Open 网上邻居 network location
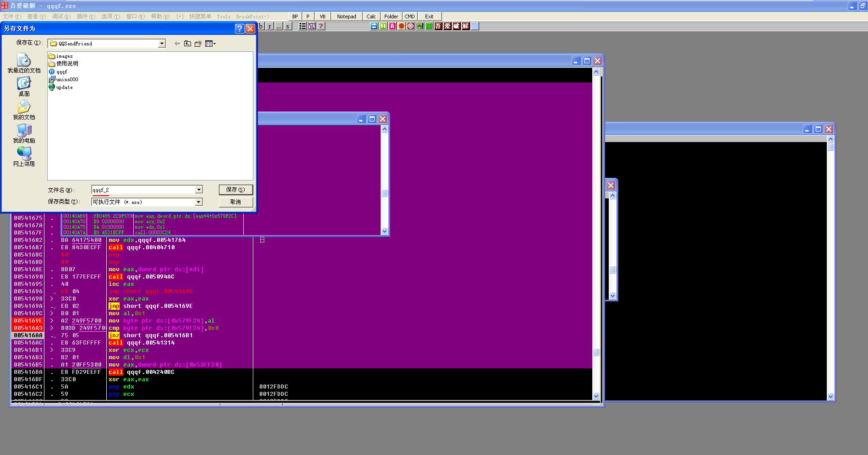868x455 pixels. point(24,157)
